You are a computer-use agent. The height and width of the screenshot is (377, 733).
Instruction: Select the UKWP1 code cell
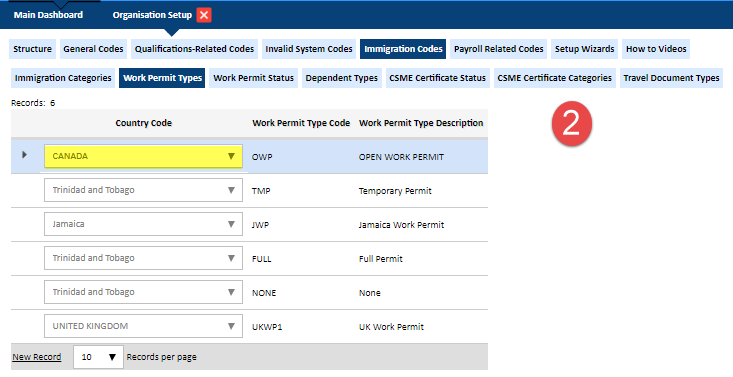(x=267, y=327)
